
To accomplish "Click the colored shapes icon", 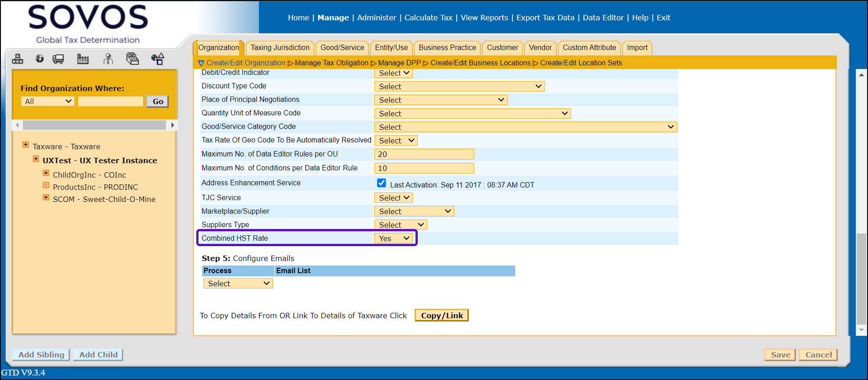I will pyautogui.click(x=157, y=59).
